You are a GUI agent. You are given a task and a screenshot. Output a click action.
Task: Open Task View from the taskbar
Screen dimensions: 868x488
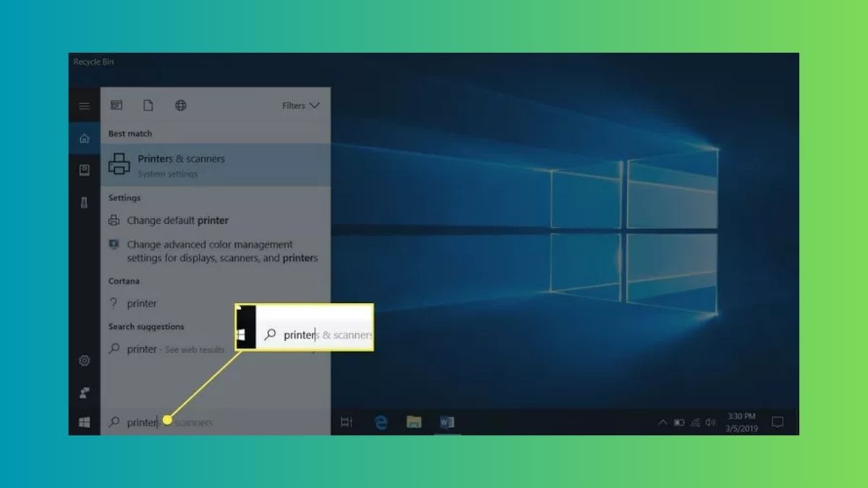[346, 422]
